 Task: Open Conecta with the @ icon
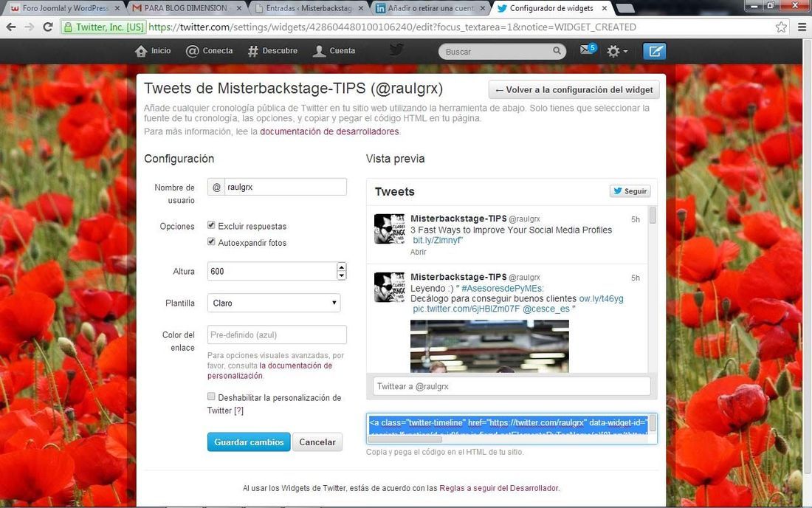pos(192,51)
